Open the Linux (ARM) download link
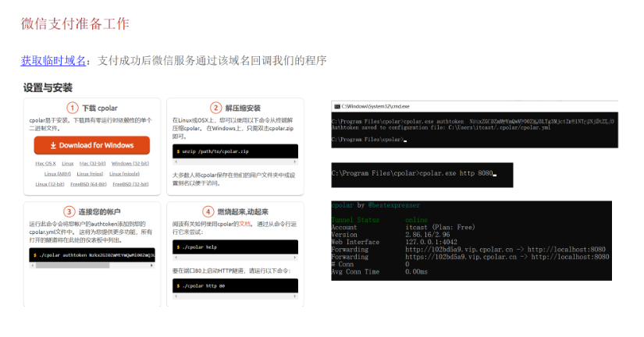The width and height of the screenshot is (644, 337). point(58,174)
